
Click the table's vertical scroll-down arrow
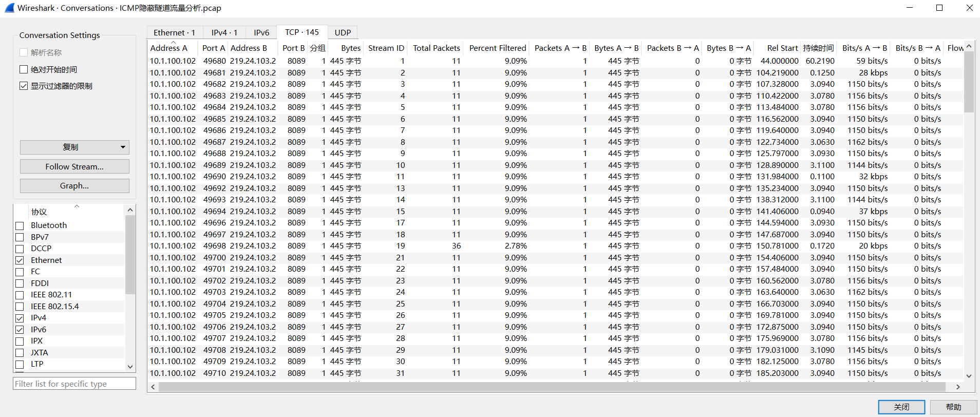coord(969,376)
